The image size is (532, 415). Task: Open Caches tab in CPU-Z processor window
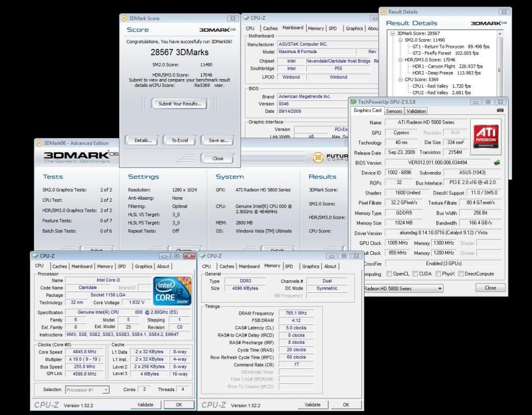59,266
